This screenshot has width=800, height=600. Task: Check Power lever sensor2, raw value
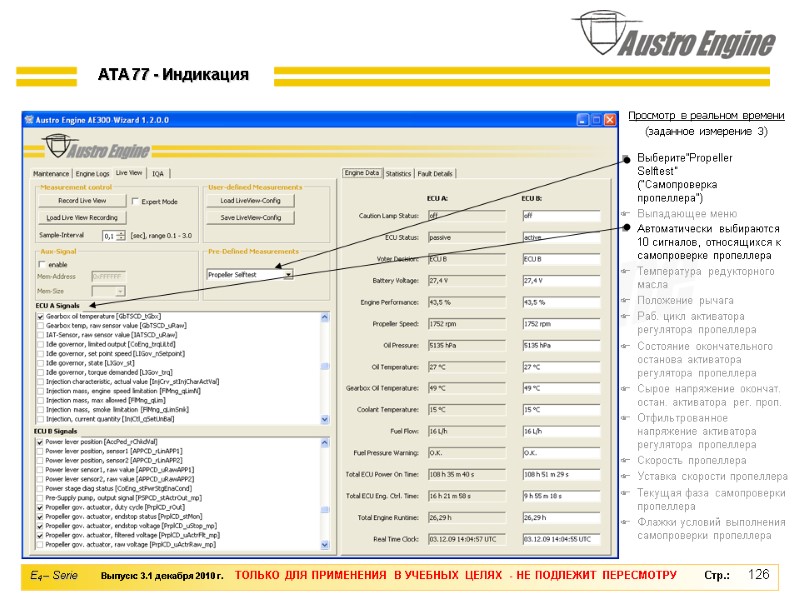tap(40, 480)
